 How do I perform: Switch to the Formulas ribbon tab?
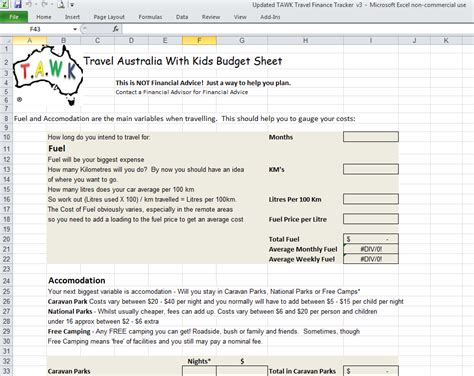pyautogui.click(x=150, y=17)
